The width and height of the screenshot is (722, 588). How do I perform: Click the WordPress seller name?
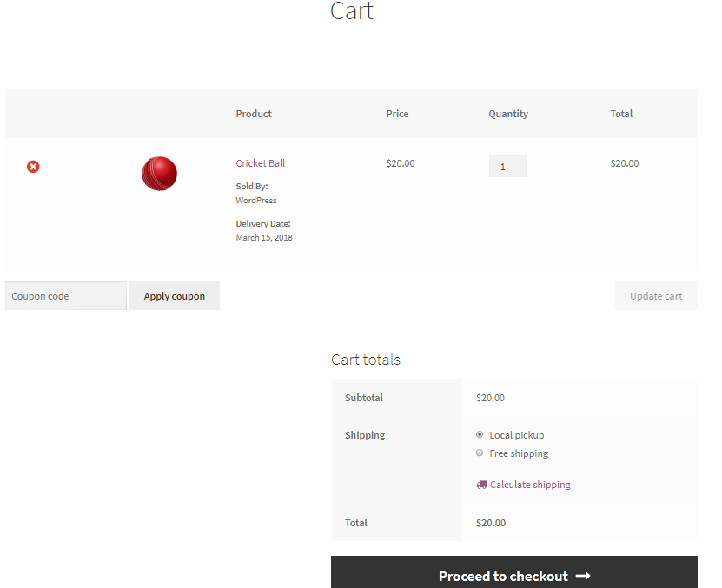click(256, 201)
